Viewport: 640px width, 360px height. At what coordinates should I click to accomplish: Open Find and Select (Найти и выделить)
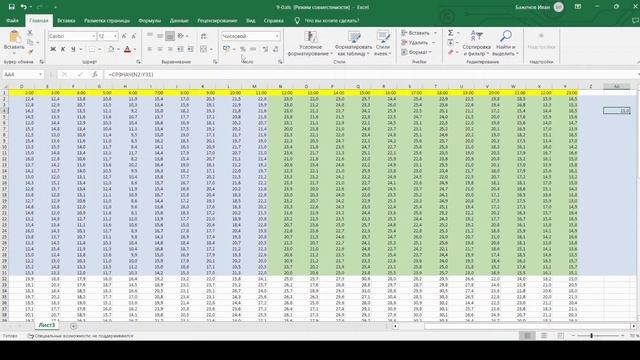pyautogui.click(x=505, y=43)
